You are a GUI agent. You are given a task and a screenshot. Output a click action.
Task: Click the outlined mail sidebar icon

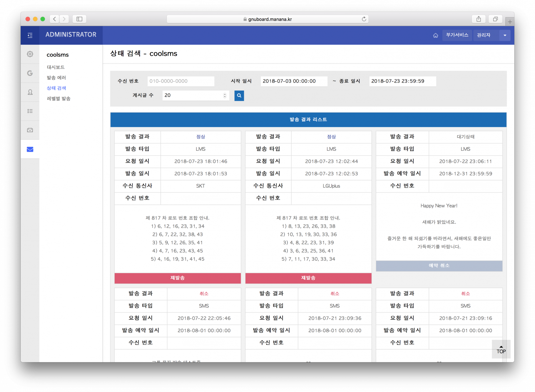[x=30, y=130]
